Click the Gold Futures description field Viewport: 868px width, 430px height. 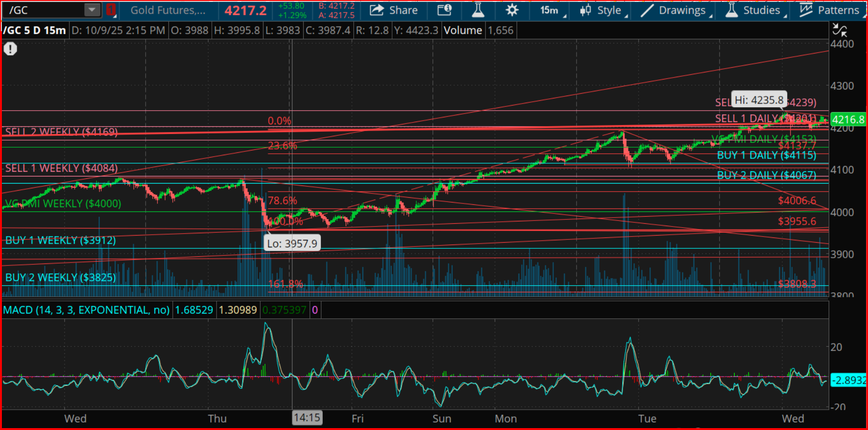pos(168,10)
